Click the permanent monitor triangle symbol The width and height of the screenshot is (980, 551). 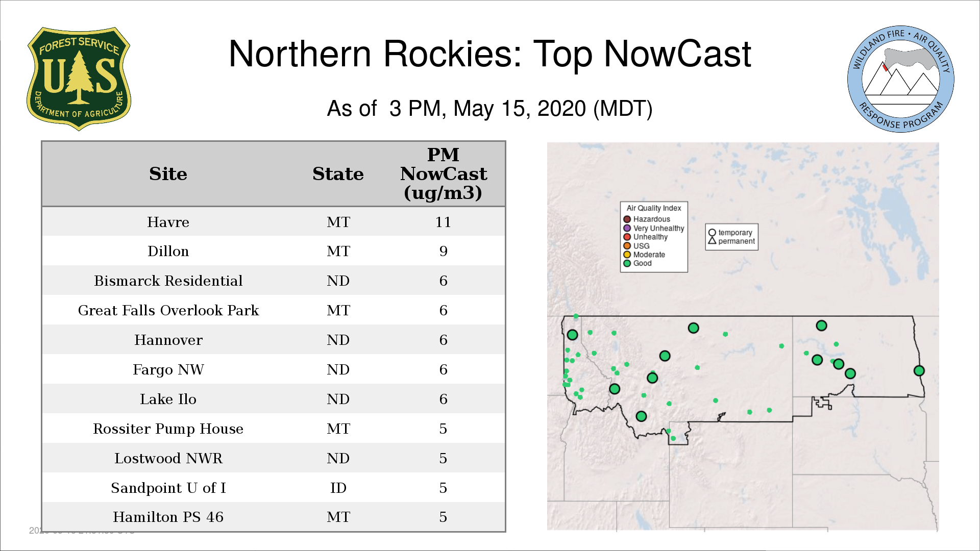[x=712, y=241]
